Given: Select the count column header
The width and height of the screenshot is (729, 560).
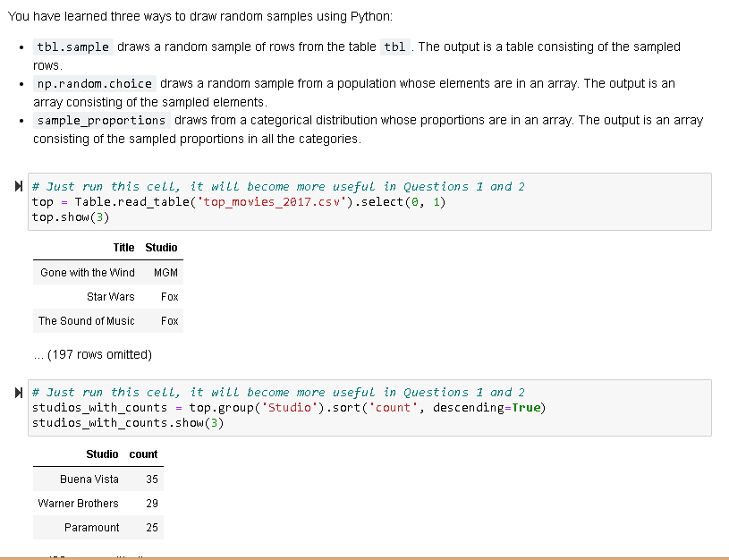Looking at the screenshot, I should point(143,454).
